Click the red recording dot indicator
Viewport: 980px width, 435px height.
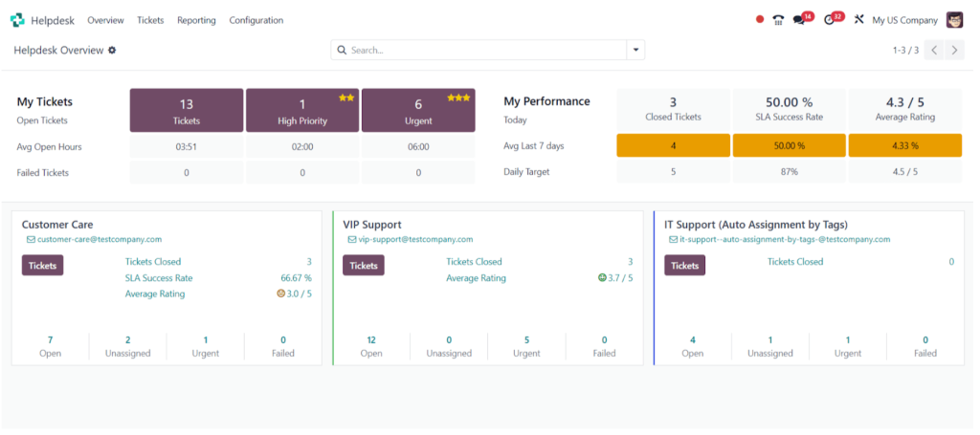pyautogui.click(x=759, y=20)
